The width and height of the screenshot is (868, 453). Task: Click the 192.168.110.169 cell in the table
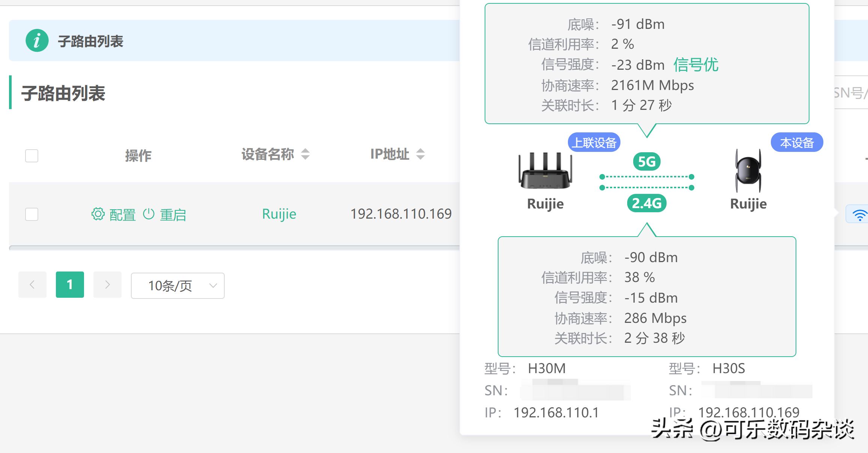[x=401, y=214]
